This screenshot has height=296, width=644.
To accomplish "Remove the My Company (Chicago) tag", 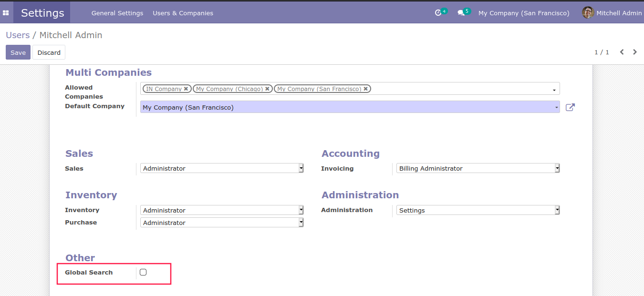I will click(x=267, y=89).
